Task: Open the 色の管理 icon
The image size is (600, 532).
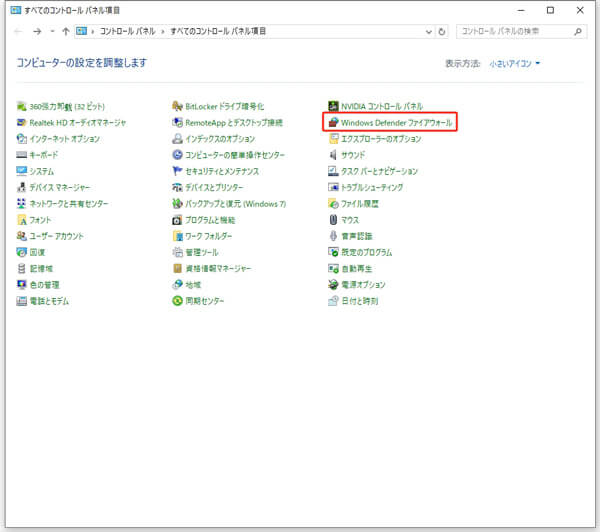Action: 21,284
